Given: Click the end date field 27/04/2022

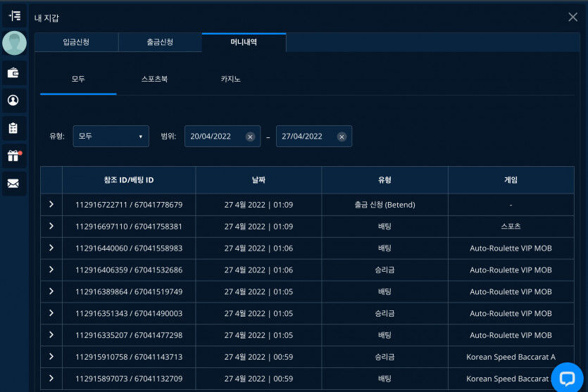Looking at the screenshot, I should (x=314, y=136).
